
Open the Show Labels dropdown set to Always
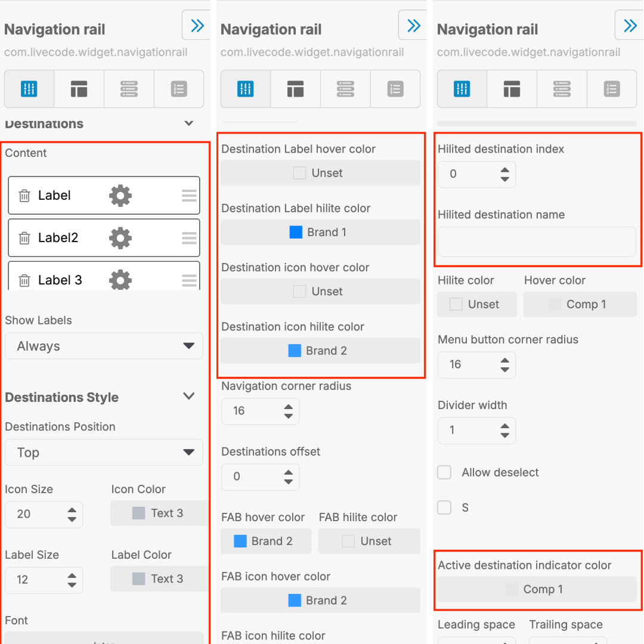[104, 346]
